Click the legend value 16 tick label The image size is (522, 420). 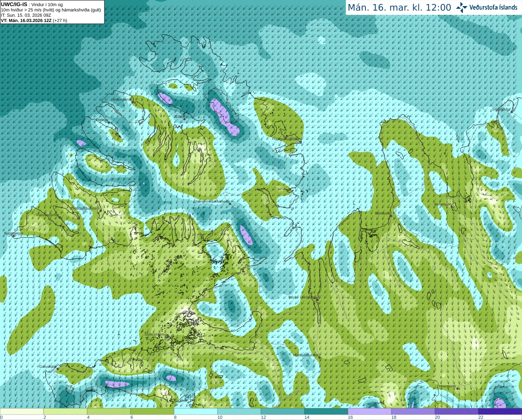tap(349, 417)
